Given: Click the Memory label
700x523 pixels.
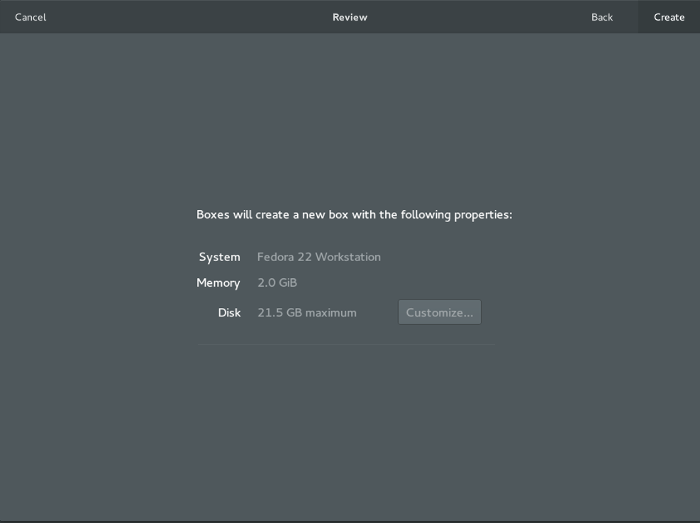Looking at the screenshot, I should pos(218,283).
